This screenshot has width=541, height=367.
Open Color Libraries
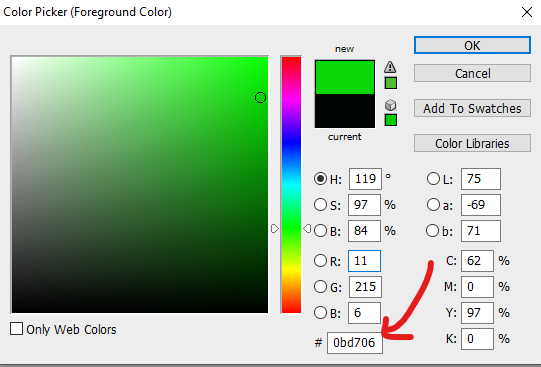472,143
